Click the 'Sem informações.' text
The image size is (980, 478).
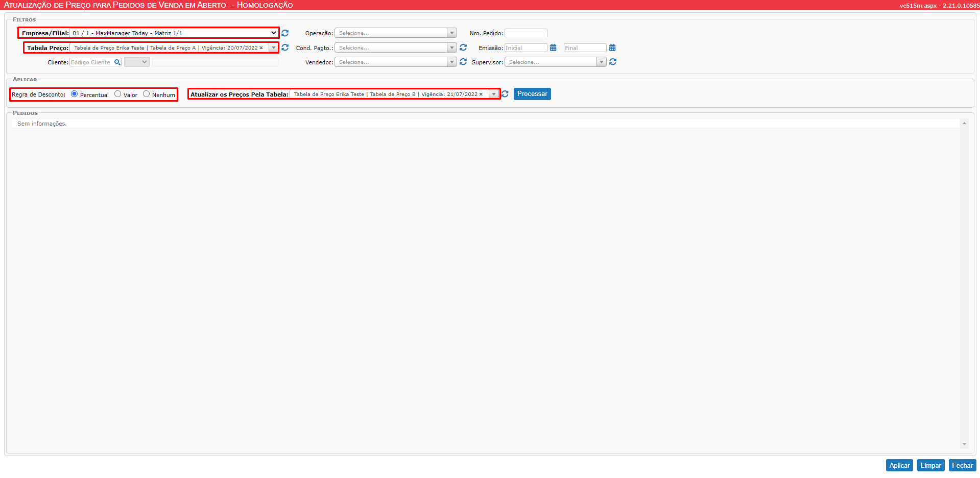coord(42,124)
